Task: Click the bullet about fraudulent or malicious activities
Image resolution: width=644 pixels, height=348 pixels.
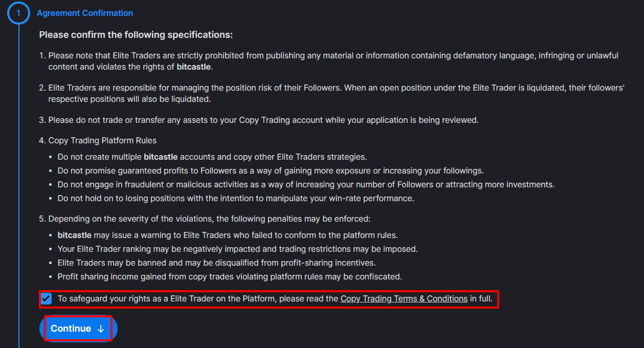Action: 306,184
